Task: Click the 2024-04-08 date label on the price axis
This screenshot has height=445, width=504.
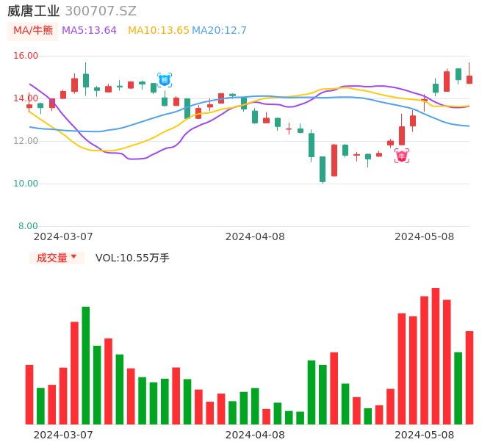Action: [x=255, y=236]
